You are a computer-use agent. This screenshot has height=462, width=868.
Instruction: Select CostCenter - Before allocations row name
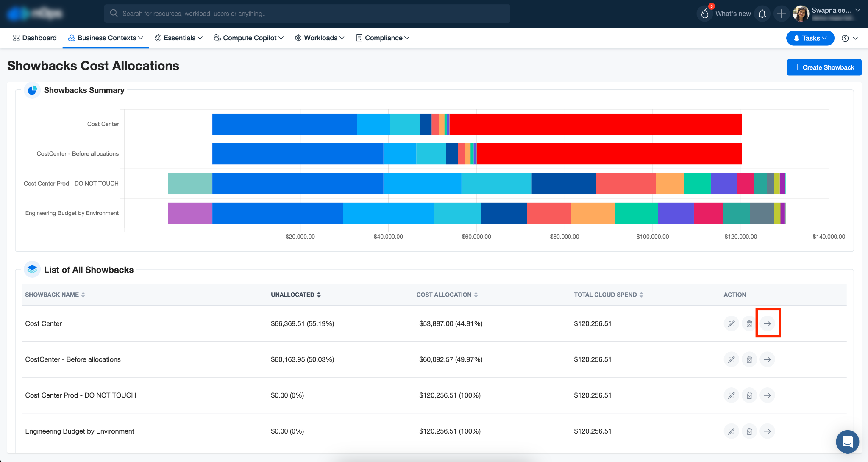(73, 359)
